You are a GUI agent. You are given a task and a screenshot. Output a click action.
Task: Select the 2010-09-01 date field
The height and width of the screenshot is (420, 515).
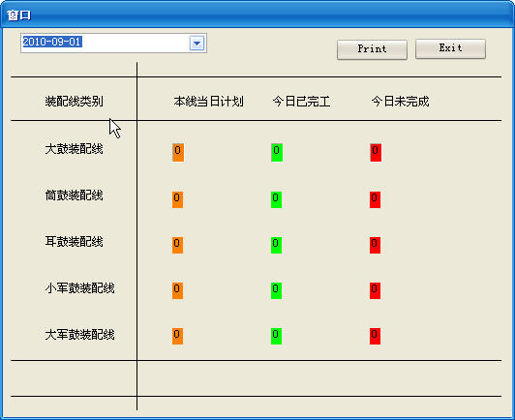[x=113, y=43]
